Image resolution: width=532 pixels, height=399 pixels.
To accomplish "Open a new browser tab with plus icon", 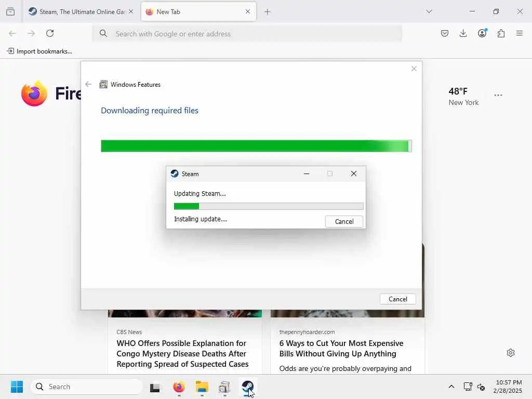I will point(268,12).
